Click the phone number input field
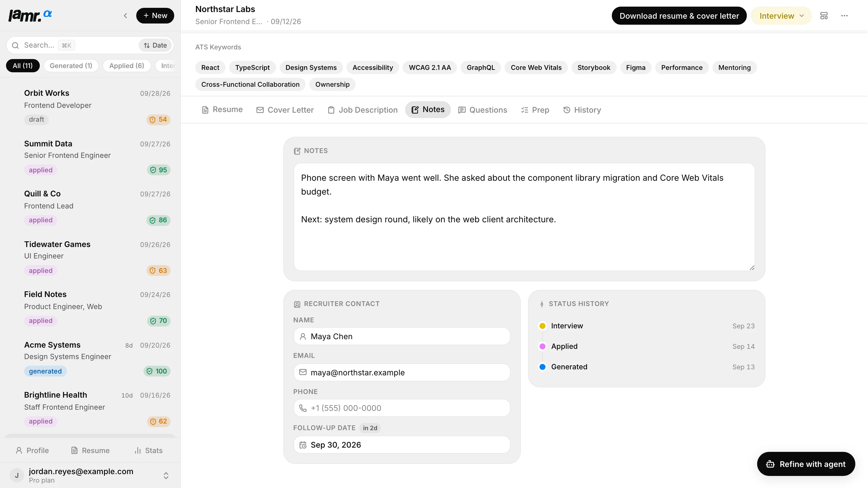The height and width of the screenshot is (488, 868). (x=402, y=408)
